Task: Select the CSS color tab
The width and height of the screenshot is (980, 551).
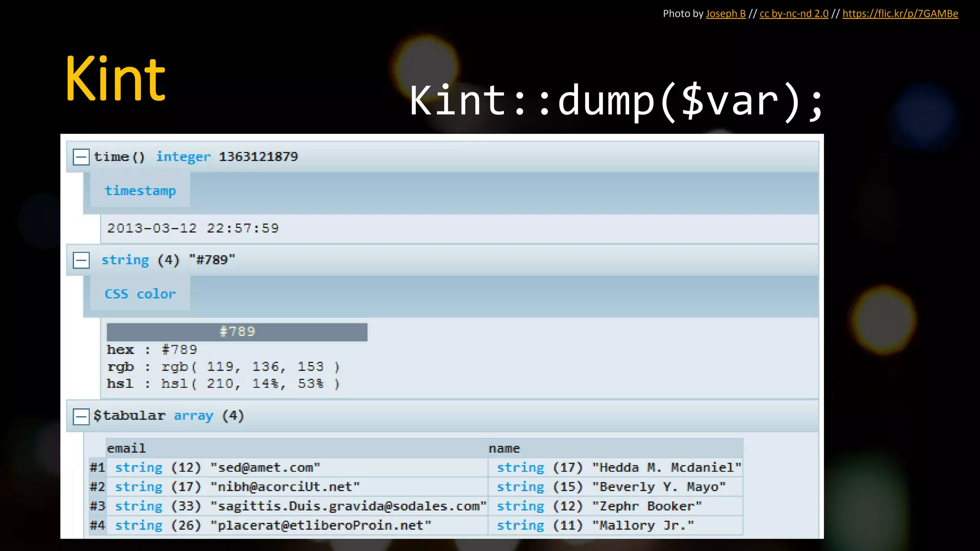Action: 140,294
